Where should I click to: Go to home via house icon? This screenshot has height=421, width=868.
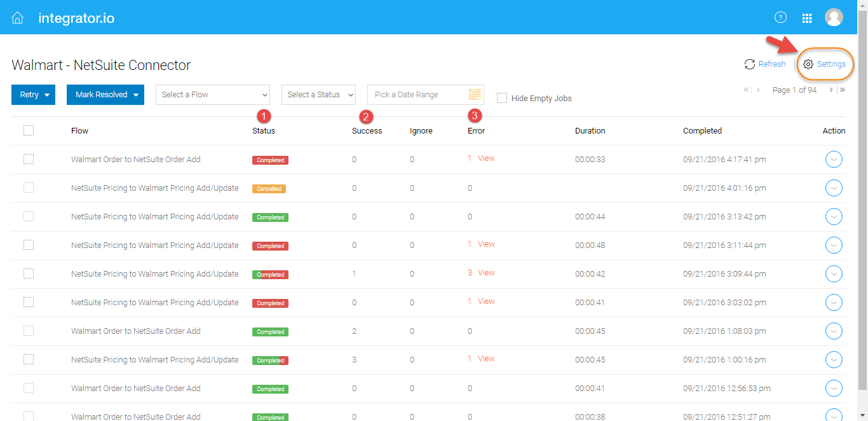(x=18, y=18)
